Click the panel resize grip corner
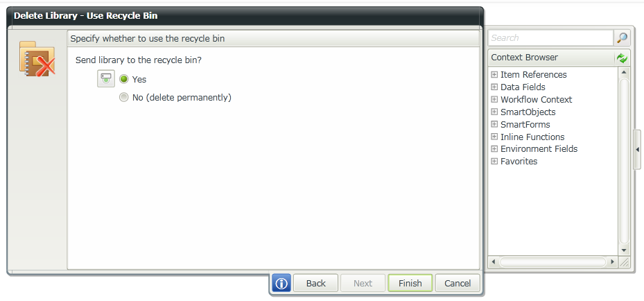 point(624,262)
